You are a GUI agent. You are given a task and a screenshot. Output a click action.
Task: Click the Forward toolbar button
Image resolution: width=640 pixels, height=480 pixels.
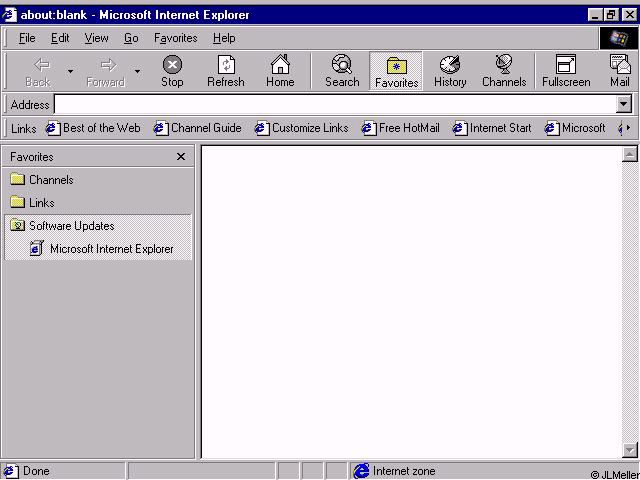tap(106, 71)
